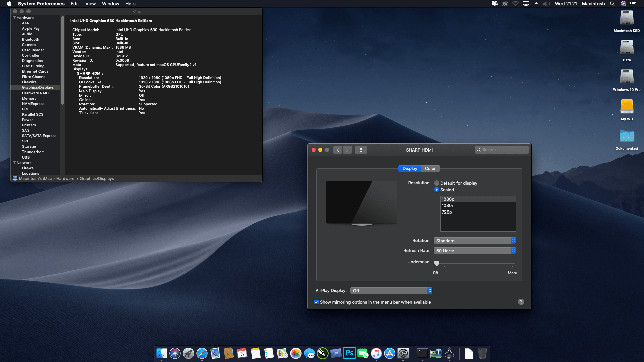Open AirPlay Display dropdown

point(391,291)
